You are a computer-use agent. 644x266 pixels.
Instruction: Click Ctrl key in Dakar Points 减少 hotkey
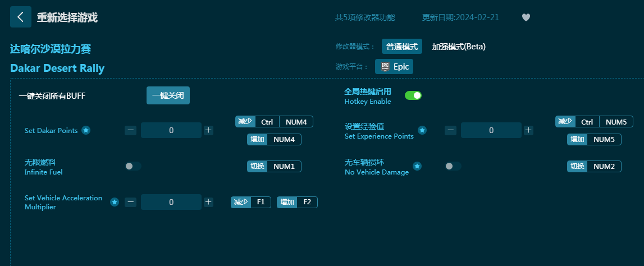267,122
